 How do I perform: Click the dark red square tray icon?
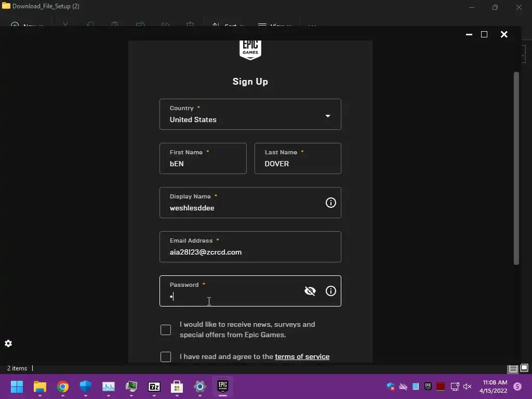(441, 387)
